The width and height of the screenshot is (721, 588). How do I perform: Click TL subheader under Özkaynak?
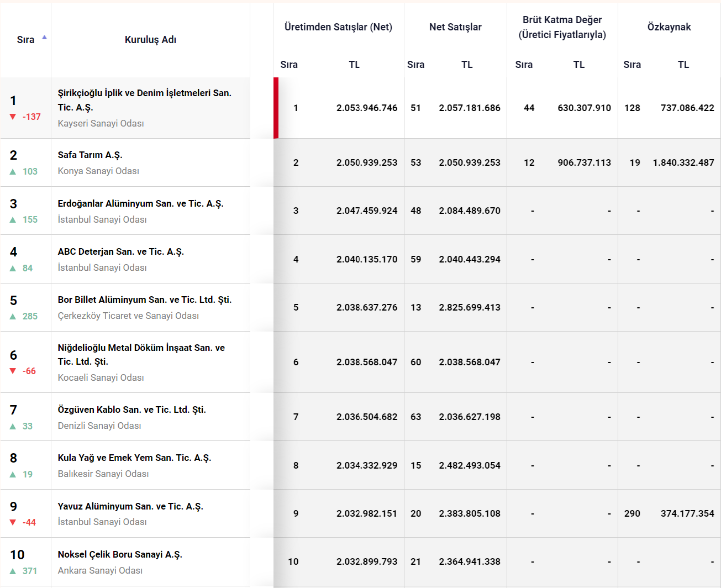point(683,65)
